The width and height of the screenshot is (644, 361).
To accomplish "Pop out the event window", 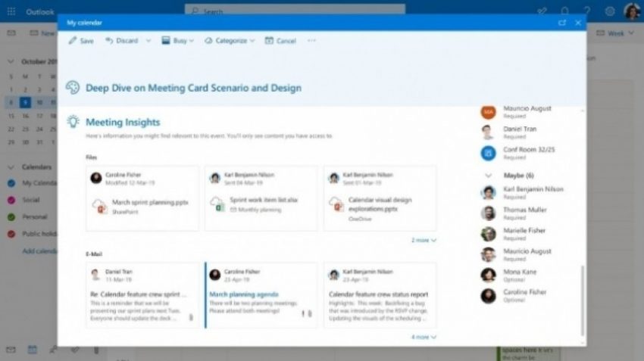I will (x=562, y=23).
